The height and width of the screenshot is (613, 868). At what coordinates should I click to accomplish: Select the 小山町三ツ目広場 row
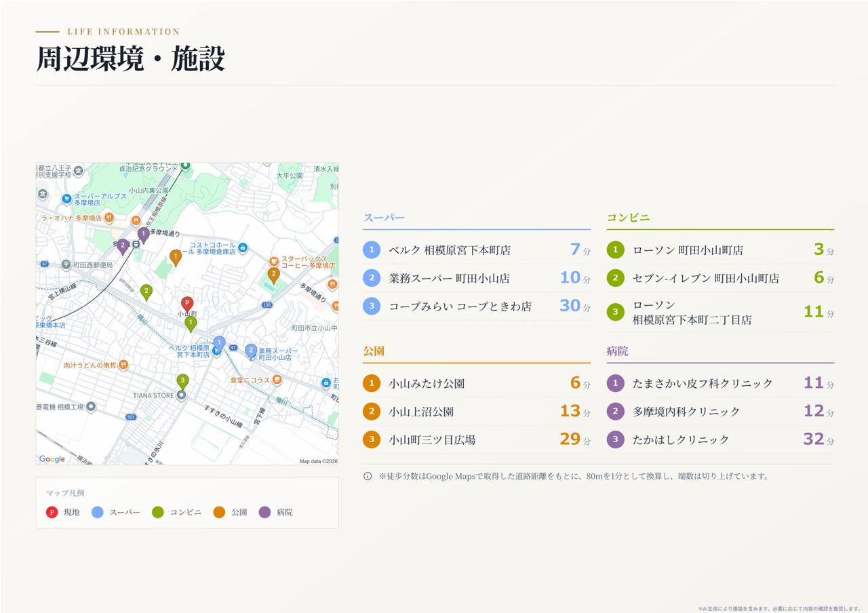tap(477, 439)
